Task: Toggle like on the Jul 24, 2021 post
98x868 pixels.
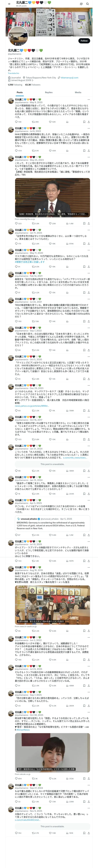Action: [51, 321]
